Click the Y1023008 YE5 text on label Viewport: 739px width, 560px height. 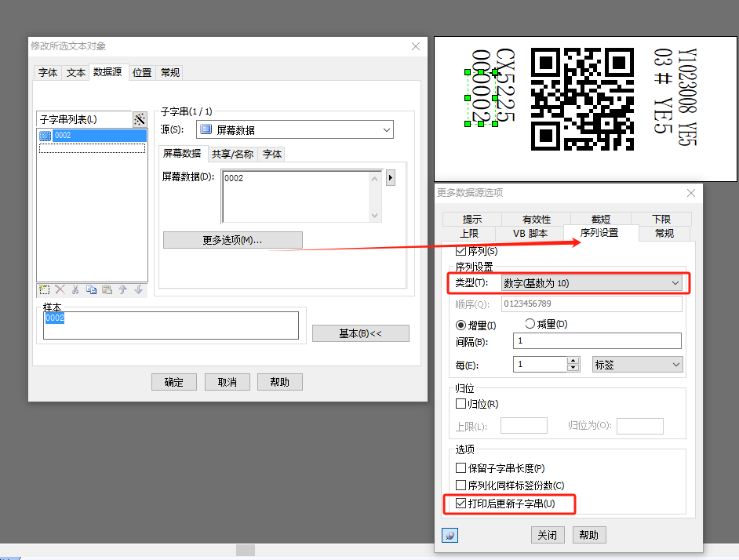pos(687,96)
